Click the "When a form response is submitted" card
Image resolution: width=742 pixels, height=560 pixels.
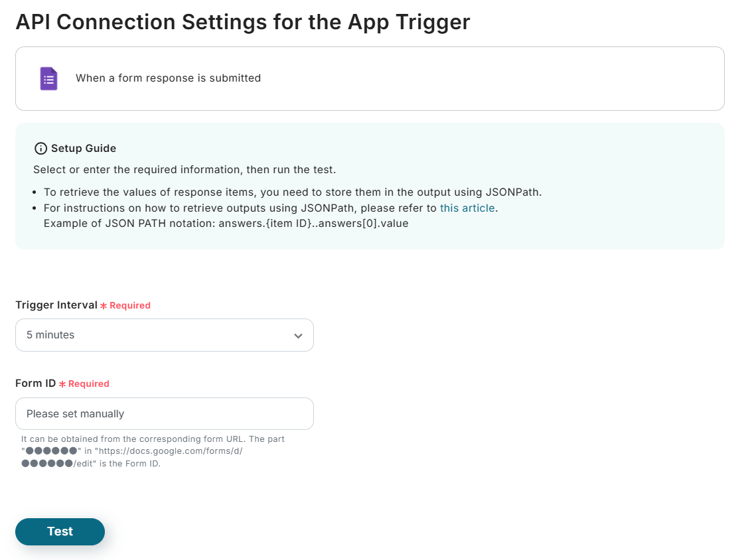click(x=369, y=78)
